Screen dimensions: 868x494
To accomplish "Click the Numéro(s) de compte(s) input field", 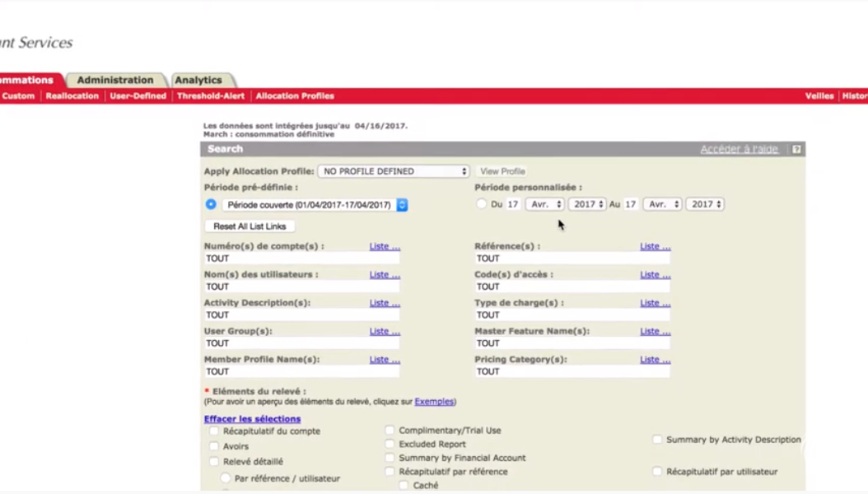I will coord(301,258).
